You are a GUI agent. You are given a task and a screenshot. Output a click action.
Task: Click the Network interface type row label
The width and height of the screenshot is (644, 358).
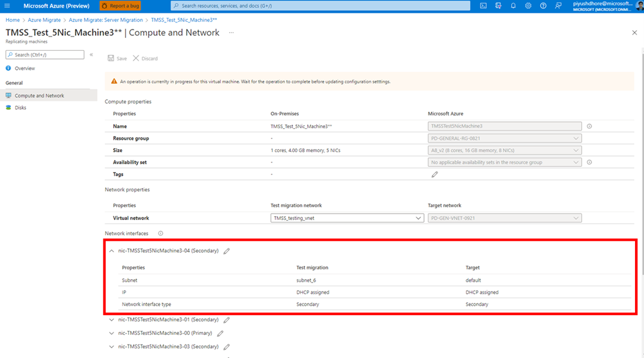[x=146, y=304]
